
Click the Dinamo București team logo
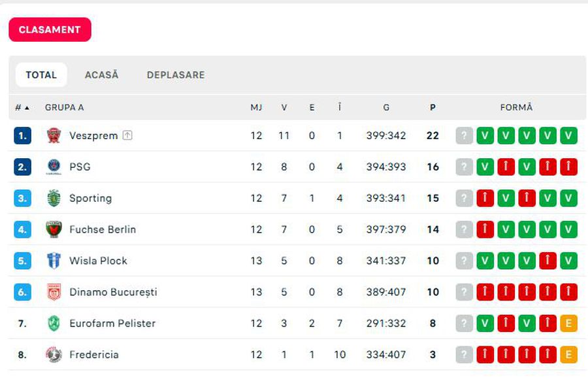tap(54, 292)
